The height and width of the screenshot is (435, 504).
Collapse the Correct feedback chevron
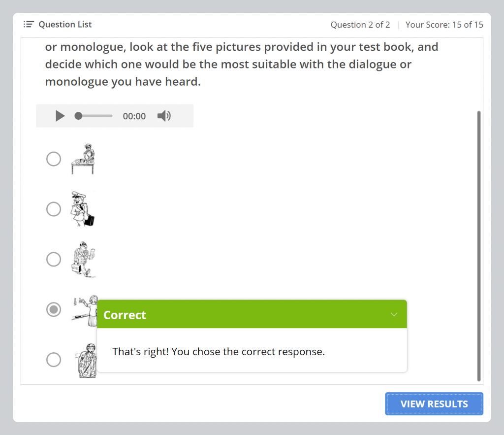[x=394, y=315]
